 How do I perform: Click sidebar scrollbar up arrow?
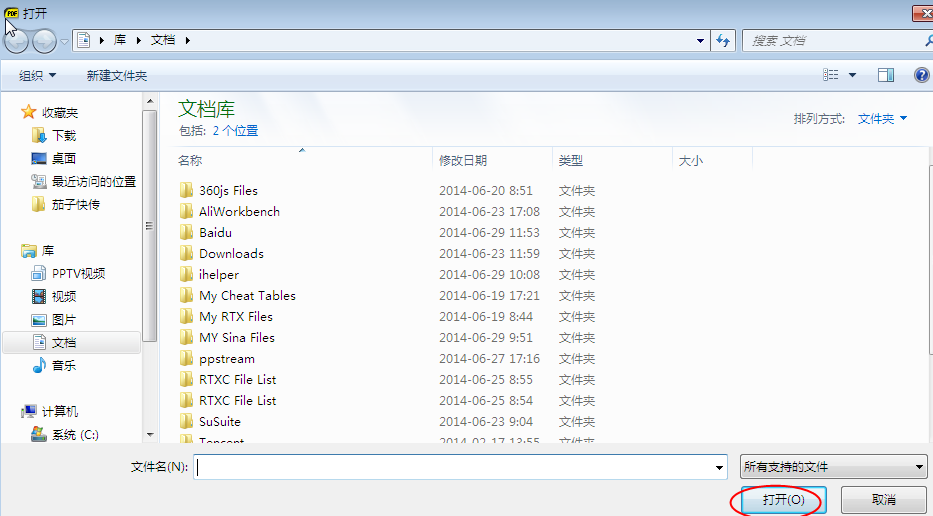coord(150,101)
